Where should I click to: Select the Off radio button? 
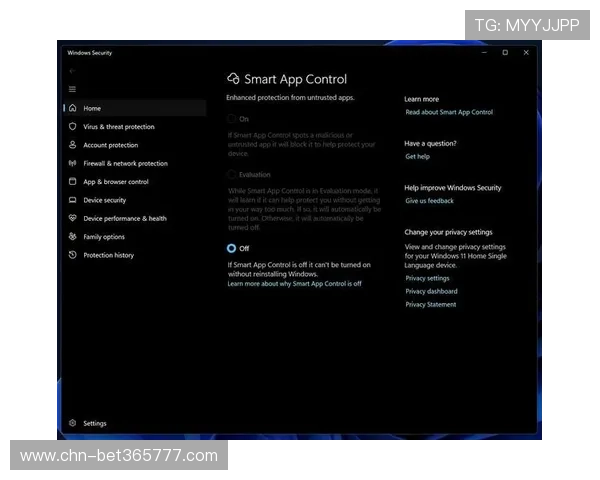coord(232,248)
